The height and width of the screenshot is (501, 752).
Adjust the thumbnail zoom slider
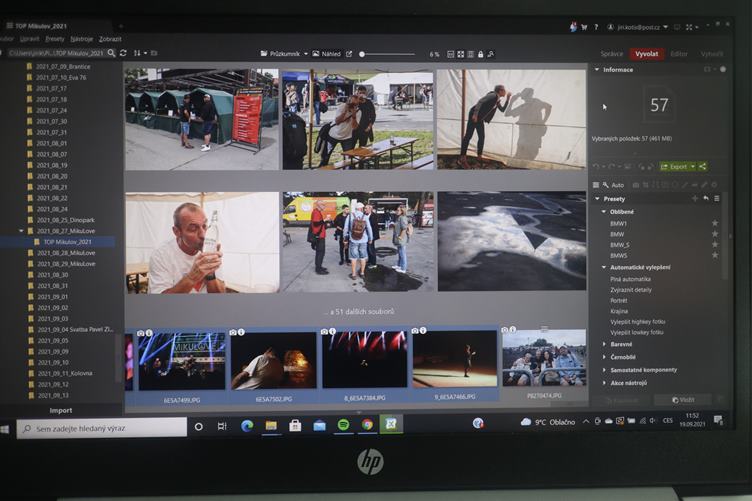[x=387, y=54]
